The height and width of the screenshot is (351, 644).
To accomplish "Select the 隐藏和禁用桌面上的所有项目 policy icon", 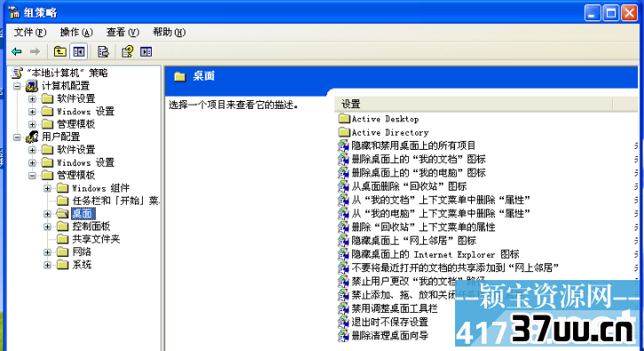I will [x=343, y=145].
